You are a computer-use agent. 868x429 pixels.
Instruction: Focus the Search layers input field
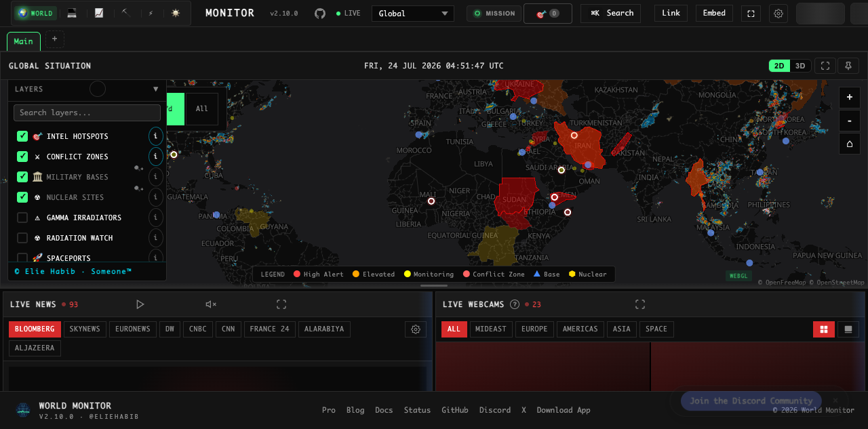(87, 113)
